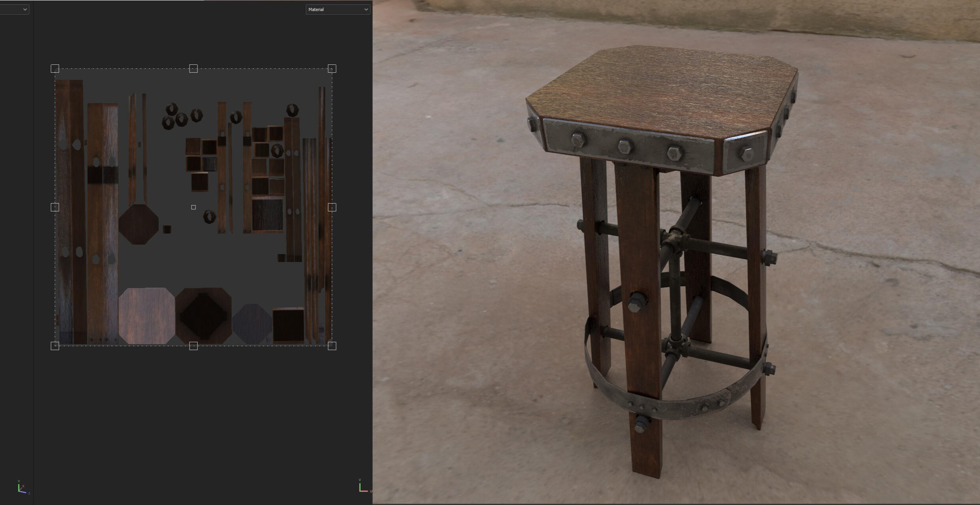Select the top-left transform handle of UV bounds

point(55,69)
